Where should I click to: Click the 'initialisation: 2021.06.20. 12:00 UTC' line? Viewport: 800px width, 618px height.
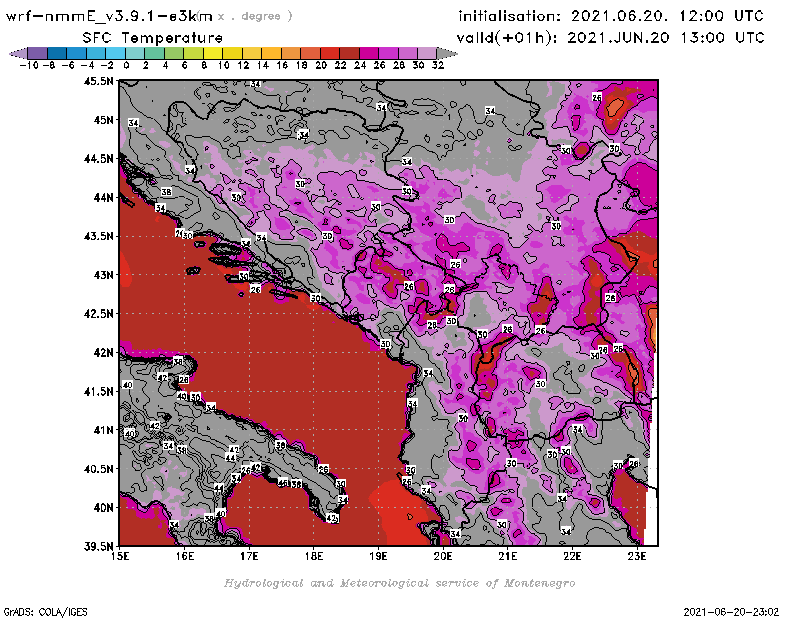coord(611,16)
